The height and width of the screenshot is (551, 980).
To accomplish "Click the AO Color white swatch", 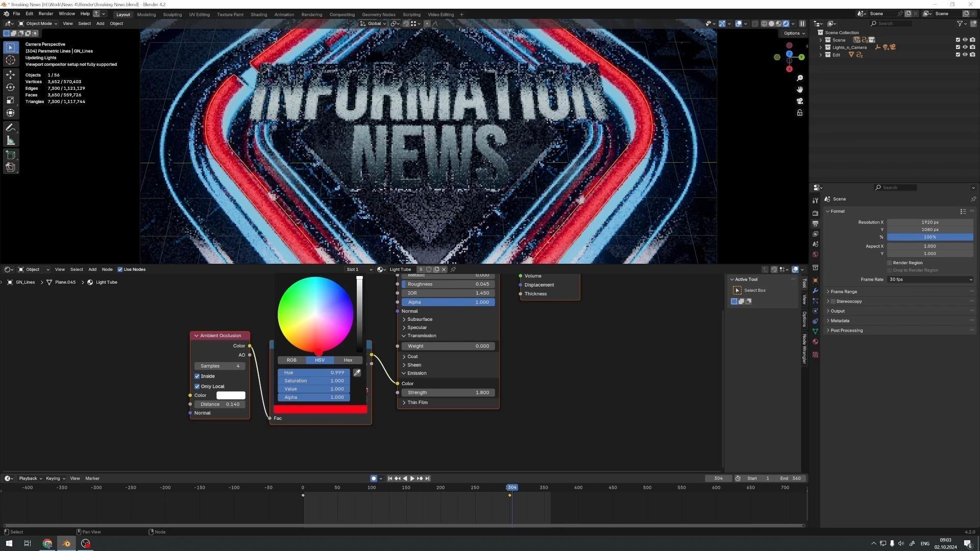I will [231, 395].
